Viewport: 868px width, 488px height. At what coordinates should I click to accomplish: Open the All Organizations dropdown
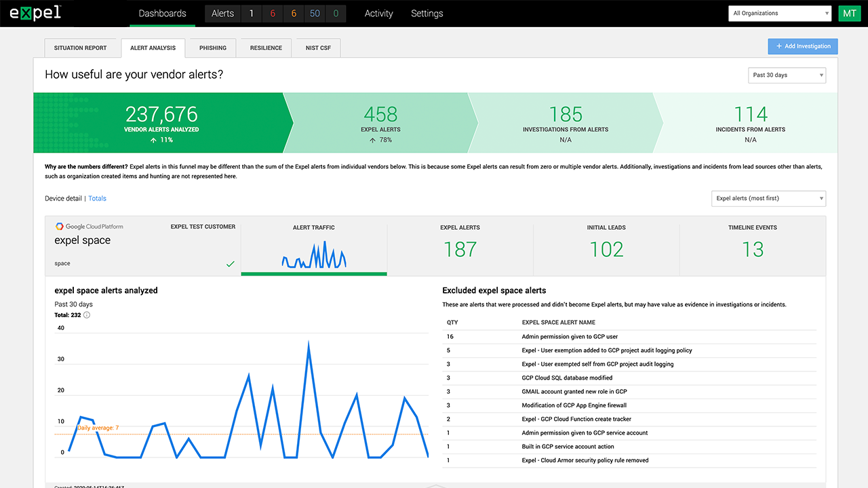[779, 13]
